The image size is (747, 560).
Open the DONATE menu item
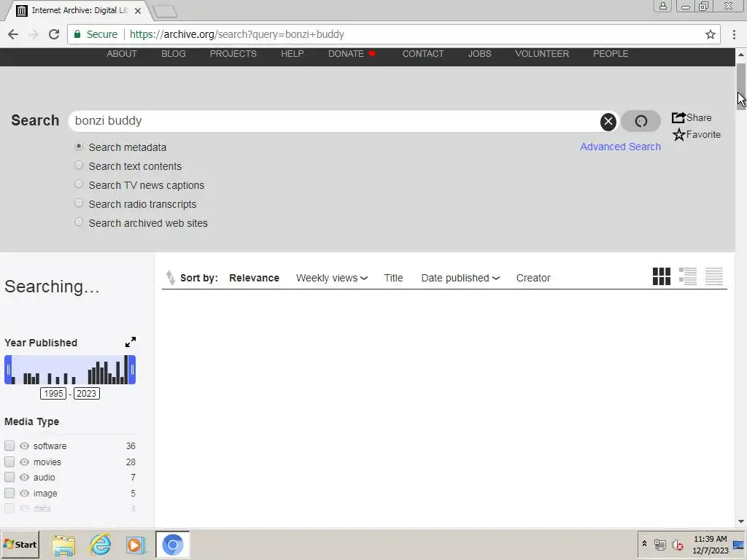(352, 54)
